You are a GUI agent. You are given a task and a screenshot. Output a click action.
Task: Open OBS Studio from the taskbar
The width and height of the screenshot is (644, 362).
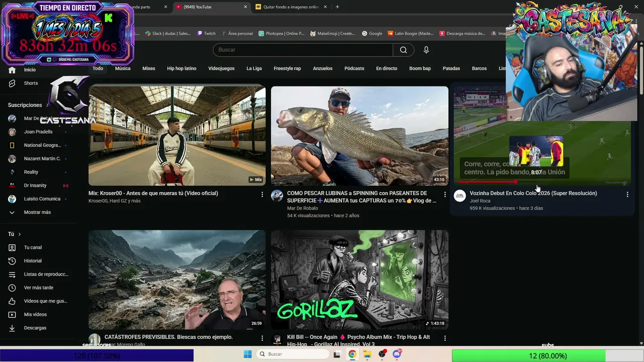382,354
